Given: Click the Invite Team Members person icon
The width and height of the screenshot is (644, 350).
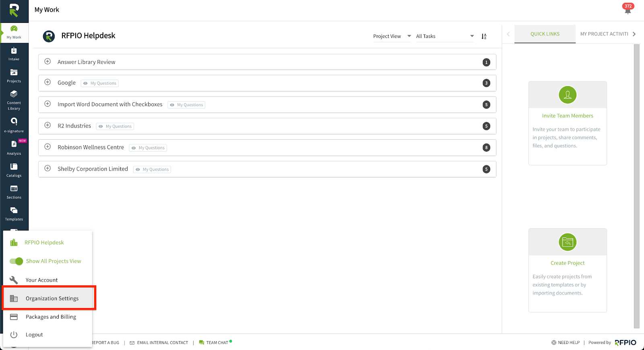Looking at the screenshot, I should tap(568, 95).
